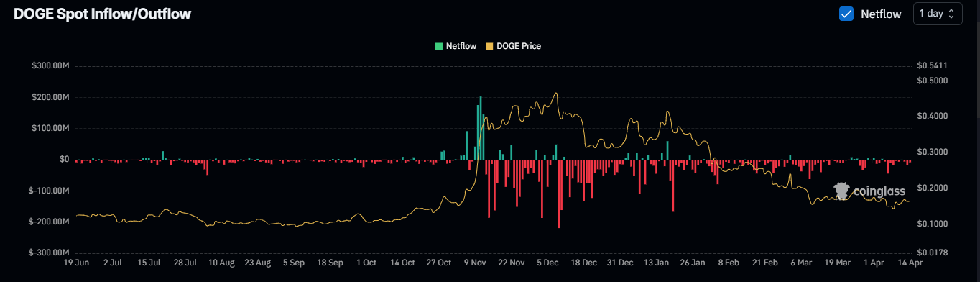
Task: Click the $0.1000 price axis label
Action: point(932,224)
